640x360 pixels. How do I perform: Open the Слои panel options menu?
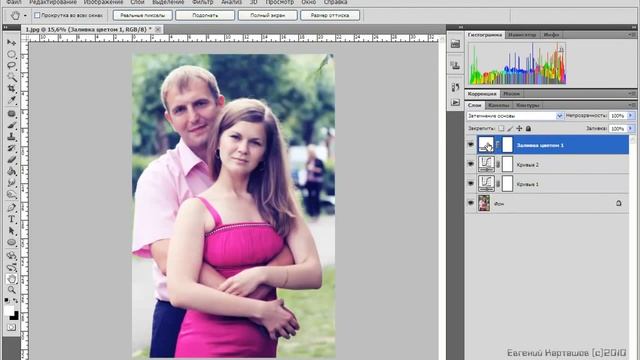tap(631, 105)
